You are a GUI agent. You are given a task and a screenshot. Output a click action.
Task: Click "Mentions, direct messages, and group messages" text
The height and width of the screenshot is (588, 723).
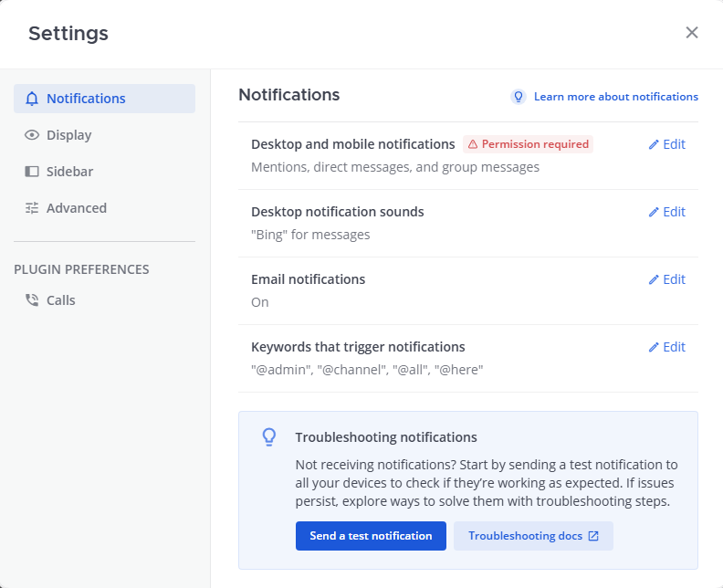[395, 167]
